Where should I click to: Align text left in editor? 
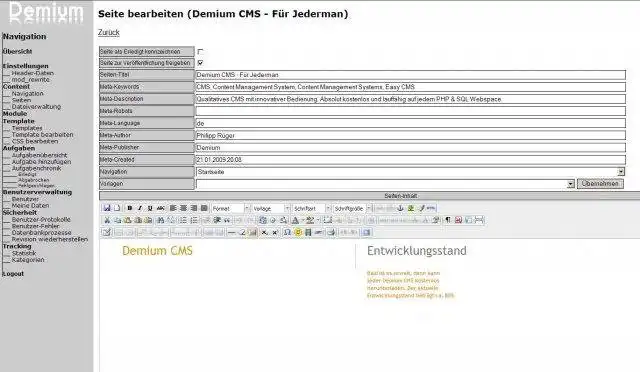point(173,208)
